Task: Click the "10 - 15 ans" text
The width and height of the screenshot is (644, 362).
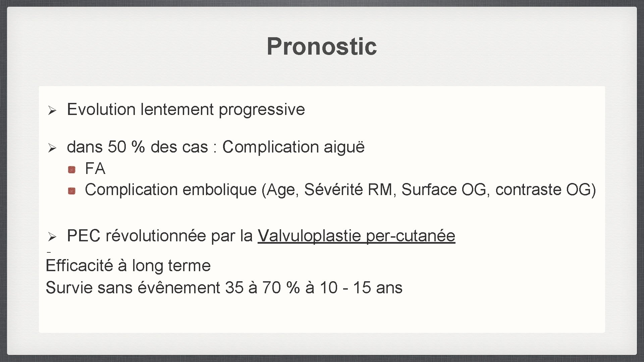Action: point(361,288)
